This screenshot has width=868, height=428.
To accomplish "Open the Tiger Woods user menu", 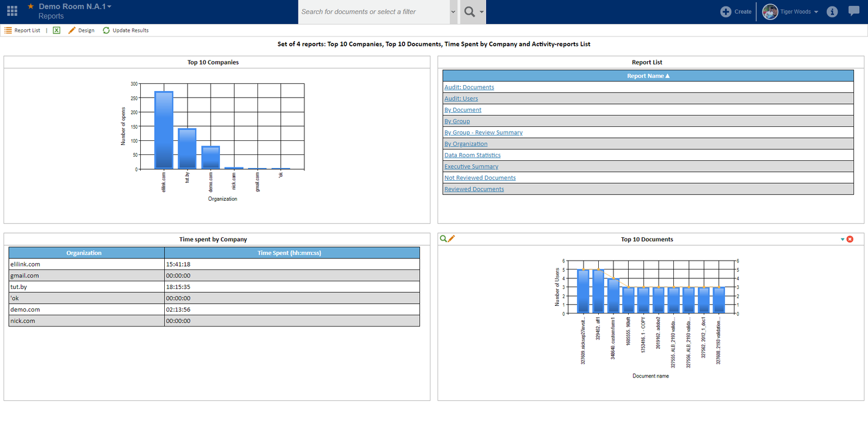I will (x=790, y=11).
